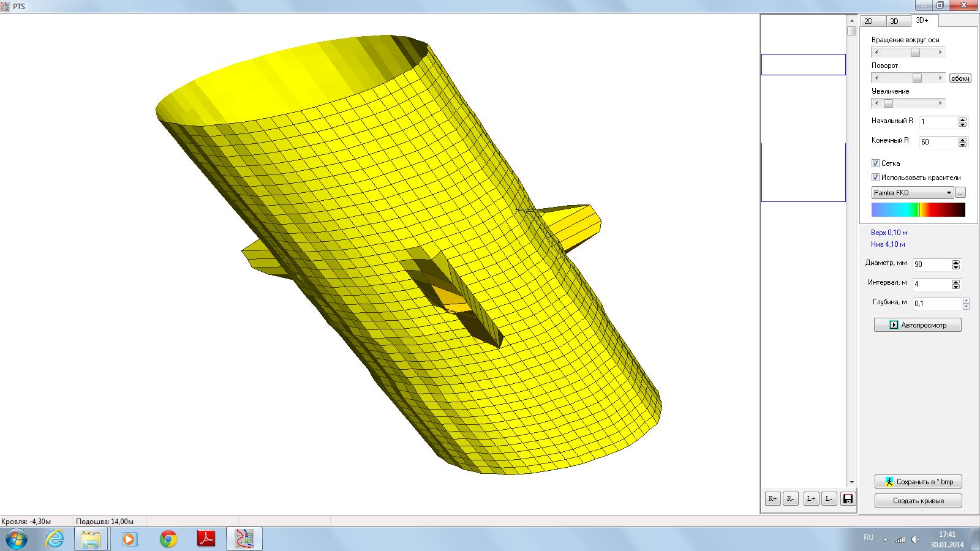The width and height of the screenshot is (980, 551).
Task: Open the ellipsis button beside Painter FKD
Action: [960, 193]
